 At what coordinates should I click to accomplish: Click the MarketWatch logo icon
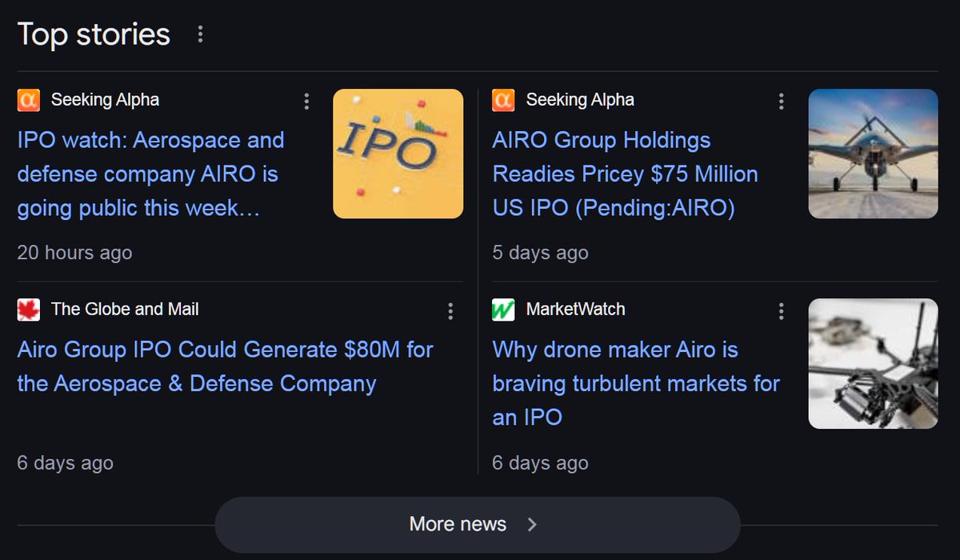click(x=503, y=309)
